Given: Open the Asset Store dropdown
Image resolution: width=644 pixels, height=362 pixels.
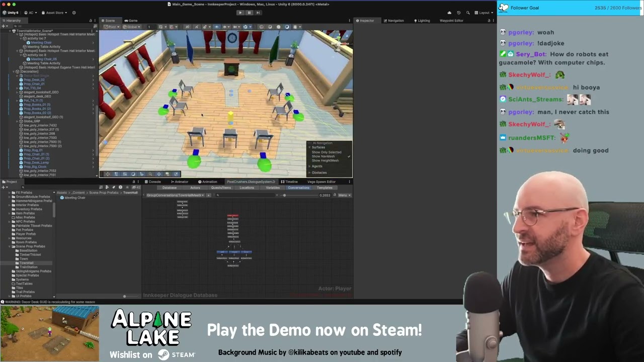Looking at the screenshot, I should coord(54,13).
